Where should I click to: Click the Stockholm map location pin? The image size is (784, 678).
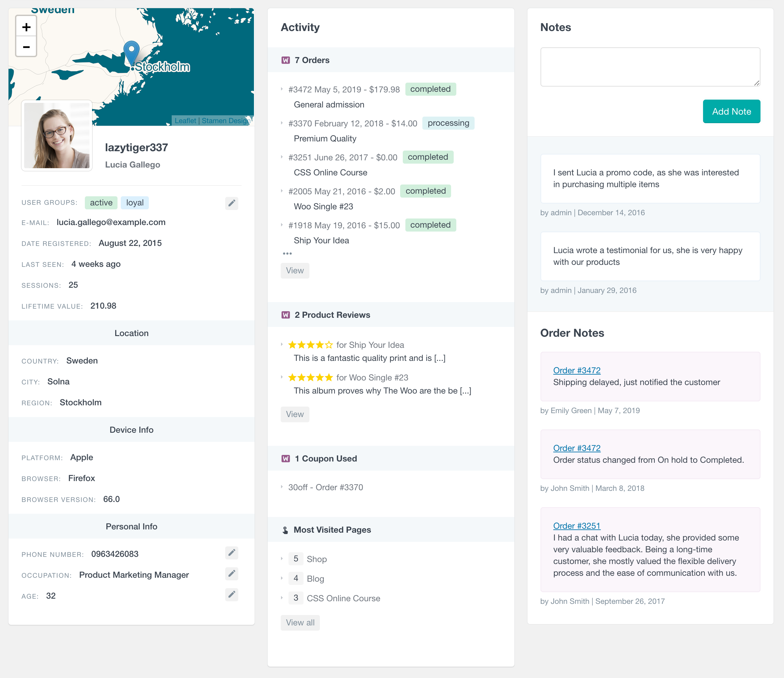click(x=131, y=54)
